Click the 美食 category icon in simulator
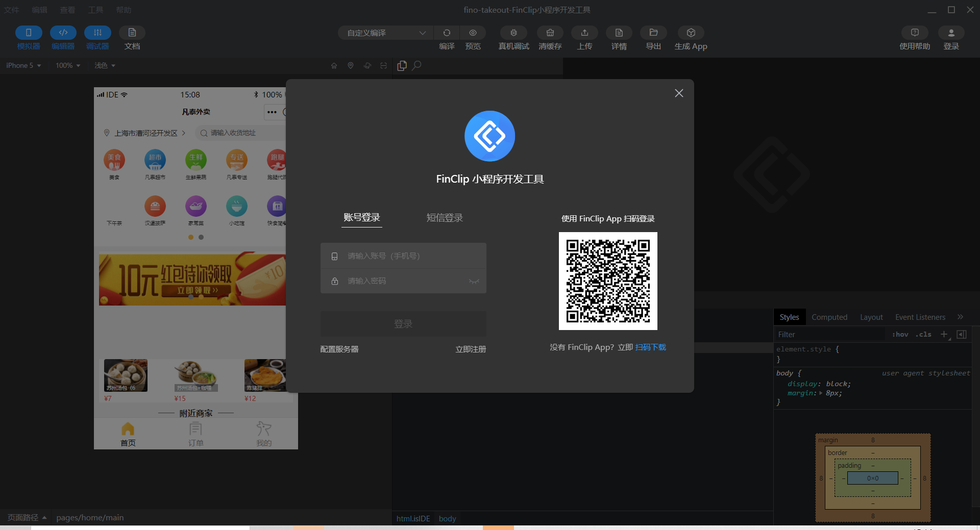Screen dimensions: 980x530 tap(114, 160)
